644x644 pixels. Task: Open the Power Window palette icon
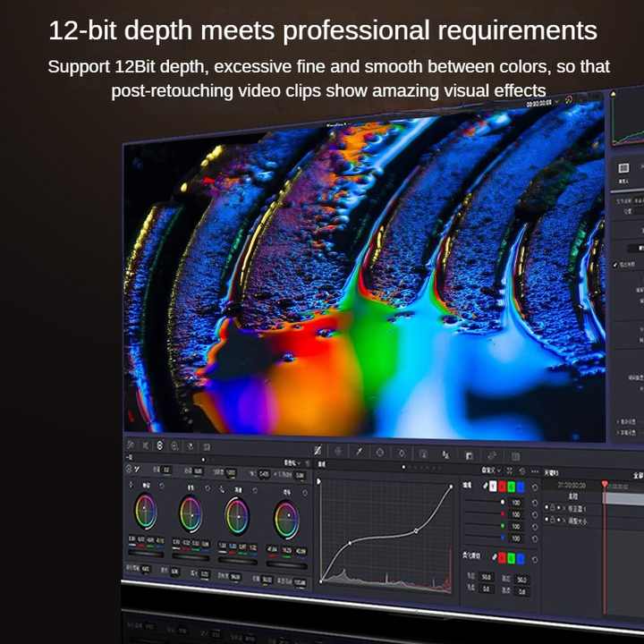[380, 453]
